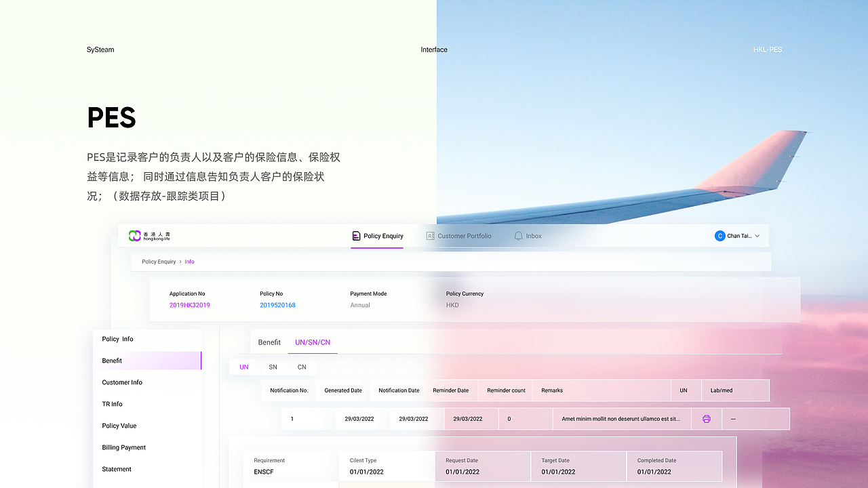868x488 pixels.
Task: Click the Annual payment mode value
Action: 360,305
